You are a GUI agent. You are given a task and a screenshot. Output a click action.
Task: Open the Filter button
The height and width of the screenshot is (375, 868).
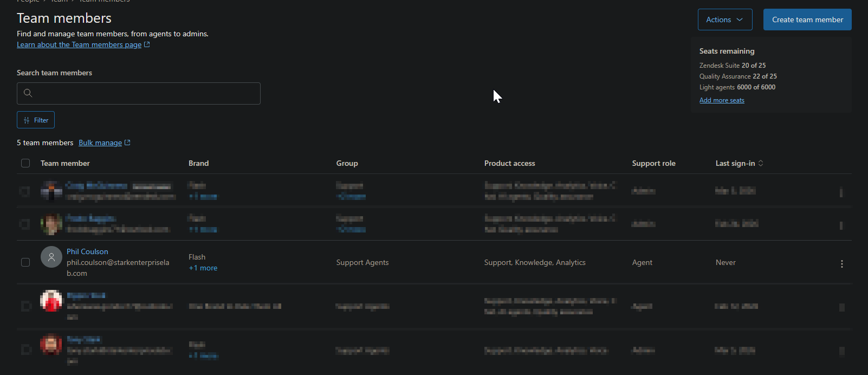[36, 120]
